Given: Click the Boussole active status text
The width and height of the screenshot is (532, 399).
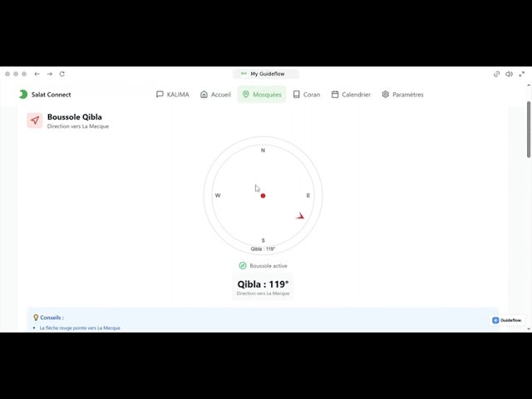Looking at the screenshot, I should pos(268,266).
